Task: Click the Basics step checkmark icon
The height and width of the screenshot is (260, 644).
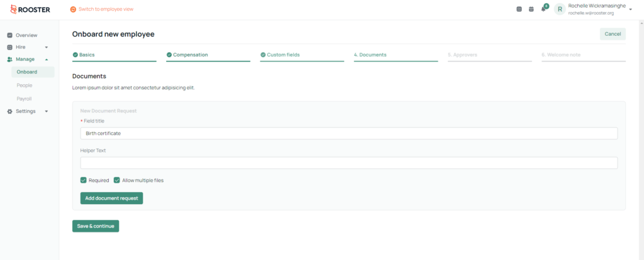Action: click(x=75, y=55)
